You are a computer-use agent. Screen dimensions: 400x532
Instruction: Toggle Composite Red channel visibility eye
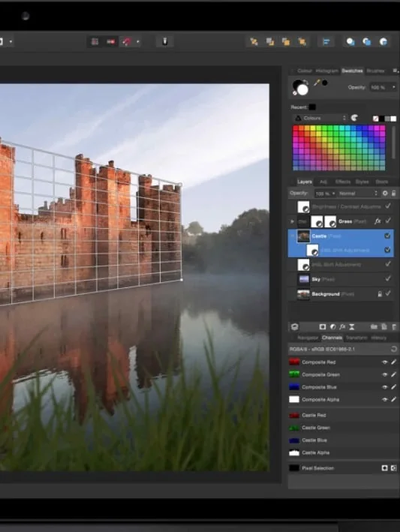pyautogui.click(x=385, y=362)
